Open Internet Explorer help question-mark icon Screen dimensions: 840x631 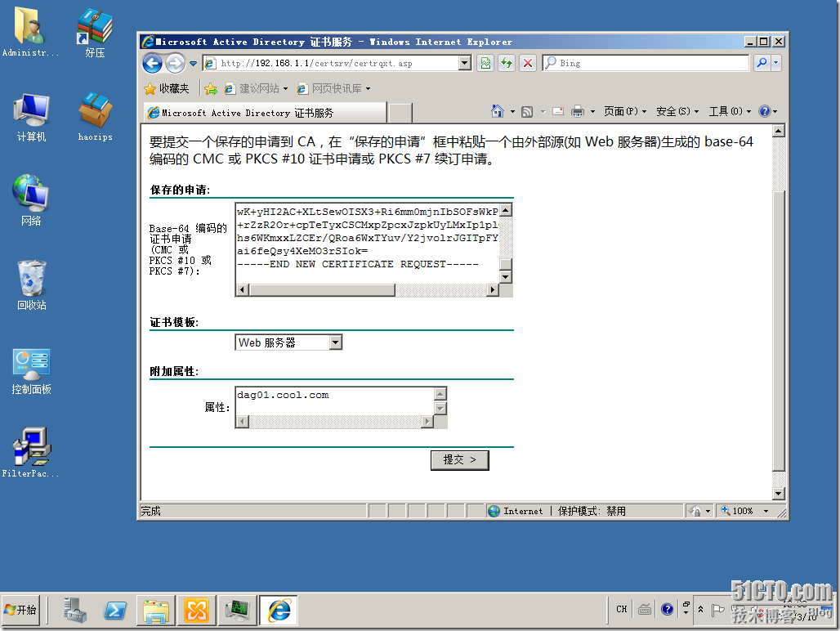(765, 111)
